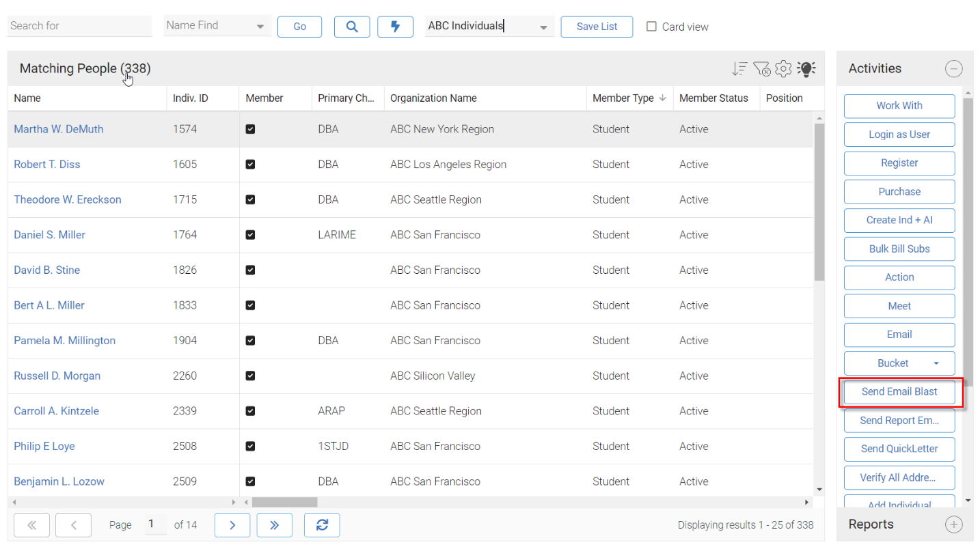The height and width of the screenshot is (547, 980).
Task: Click the Bulk Bill Subs button
Action: 899,249
